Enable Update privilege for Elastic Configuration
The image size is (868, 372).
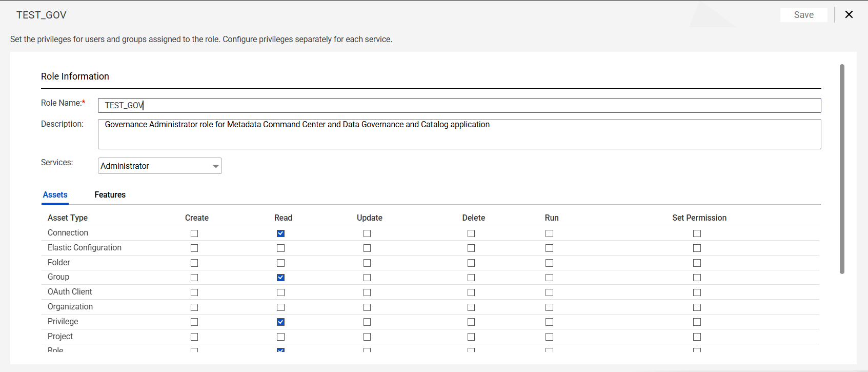(x=367, y=248)
